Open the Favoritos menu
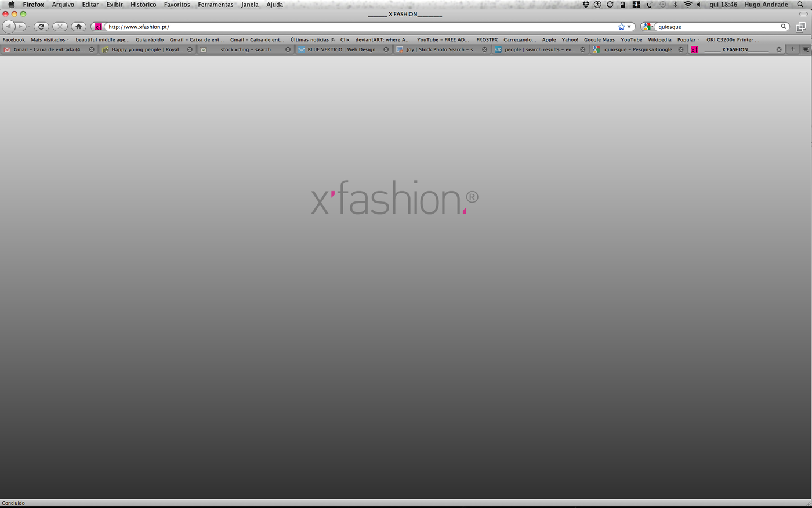The image size is (812, 508). (x=177, y=5)
